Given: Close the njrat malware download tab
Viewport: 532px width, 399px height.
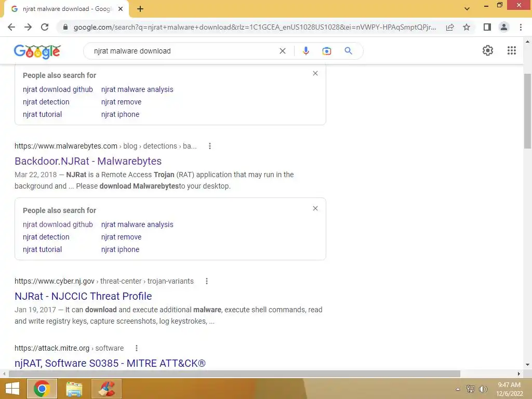Looking at the screenshot, I should pyautogui.click(x=121, y=9).
